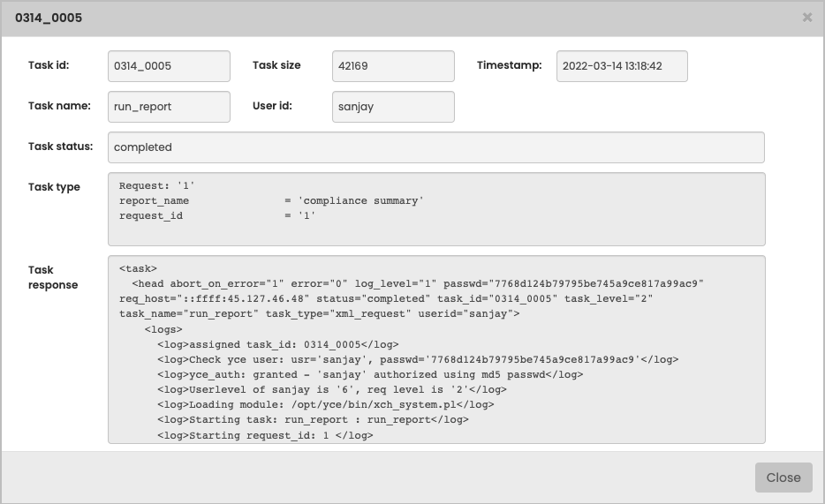Click the 'yce_auth: granted' log line
This screenshot has width=825, height=504.
coord(370,374)
